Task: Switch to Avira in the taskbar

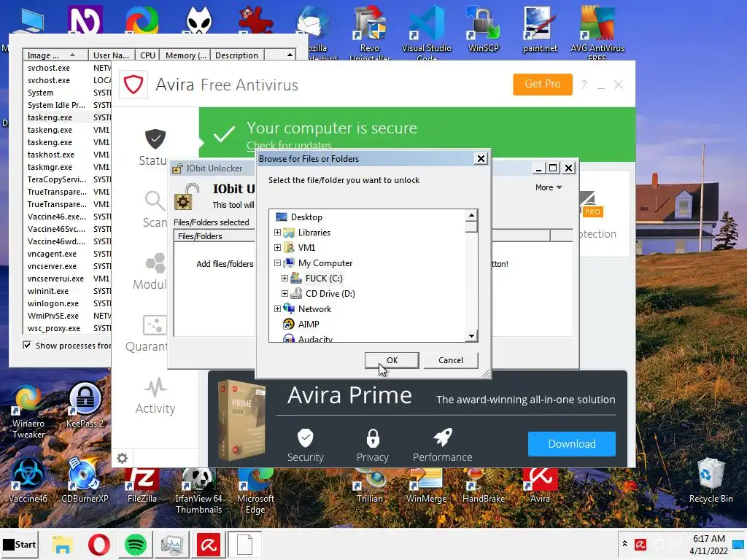Action: tap(208, 544)
